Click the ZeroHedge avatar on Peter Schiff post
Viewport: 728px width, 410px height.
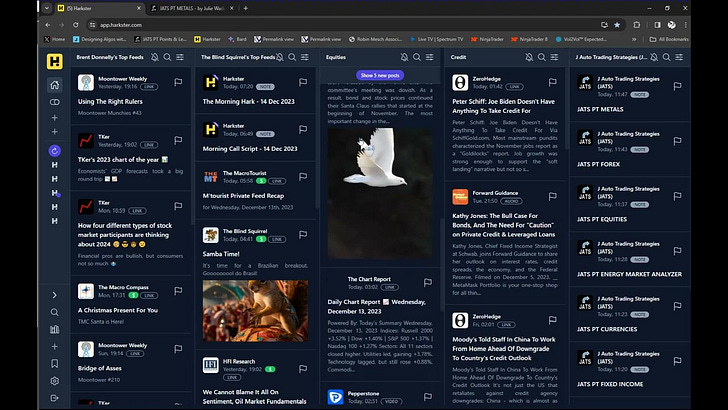pos(460,83)
